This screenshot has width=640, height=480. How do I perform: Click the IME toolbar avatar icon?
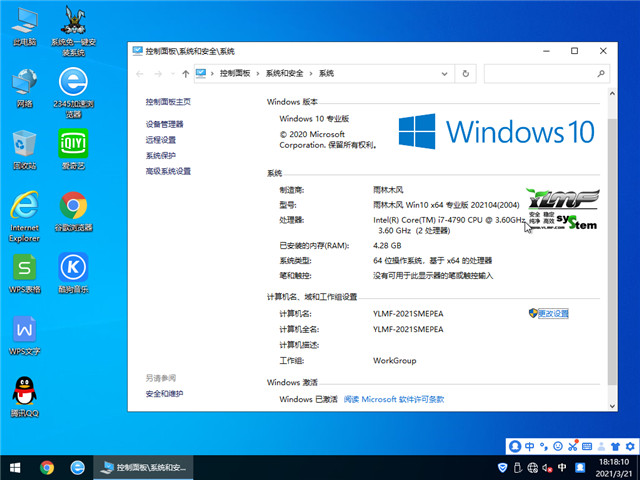[x=515, y=446]
